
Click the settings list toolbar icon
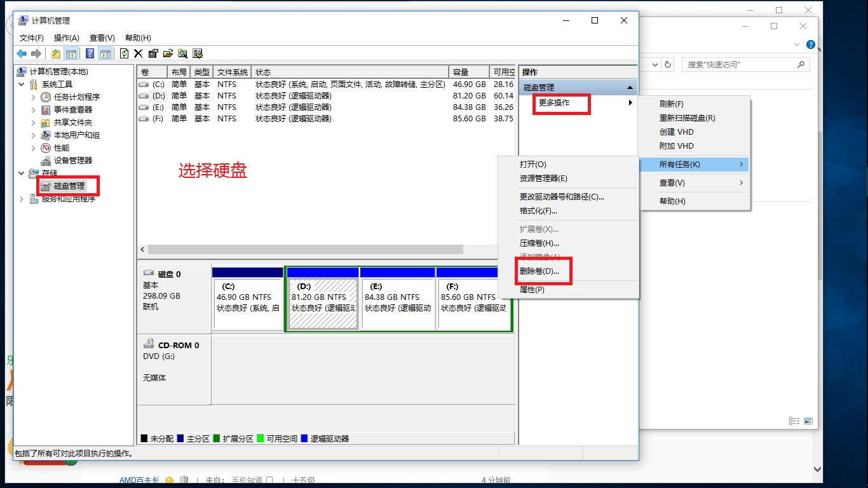pos(198,54)
